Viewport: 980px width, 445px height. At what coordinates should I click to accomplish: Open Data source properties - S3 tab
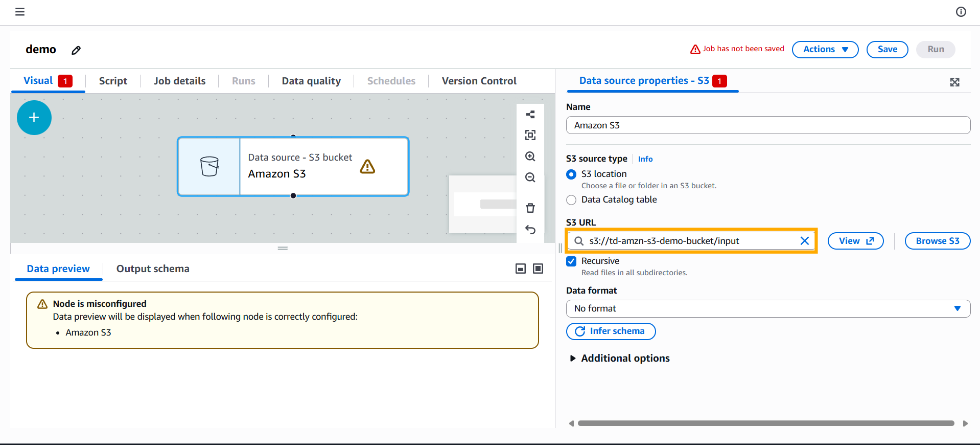coord(652,81)
